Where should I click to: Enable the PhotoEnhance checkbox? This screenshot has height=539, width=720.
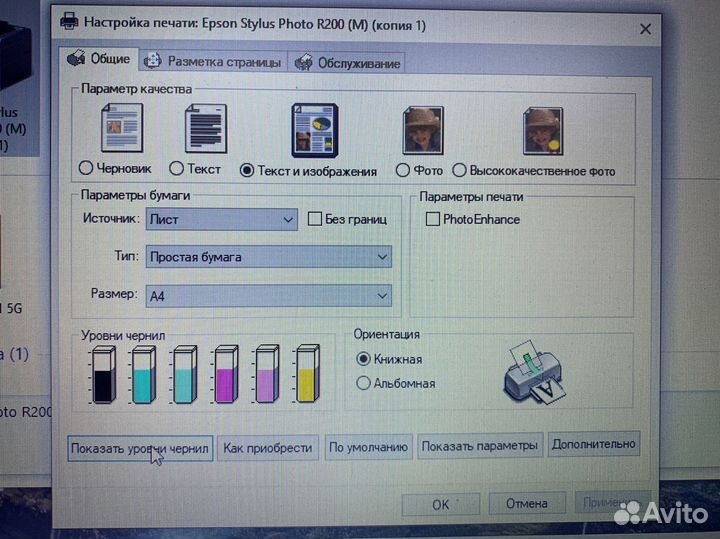click(433, 219)
